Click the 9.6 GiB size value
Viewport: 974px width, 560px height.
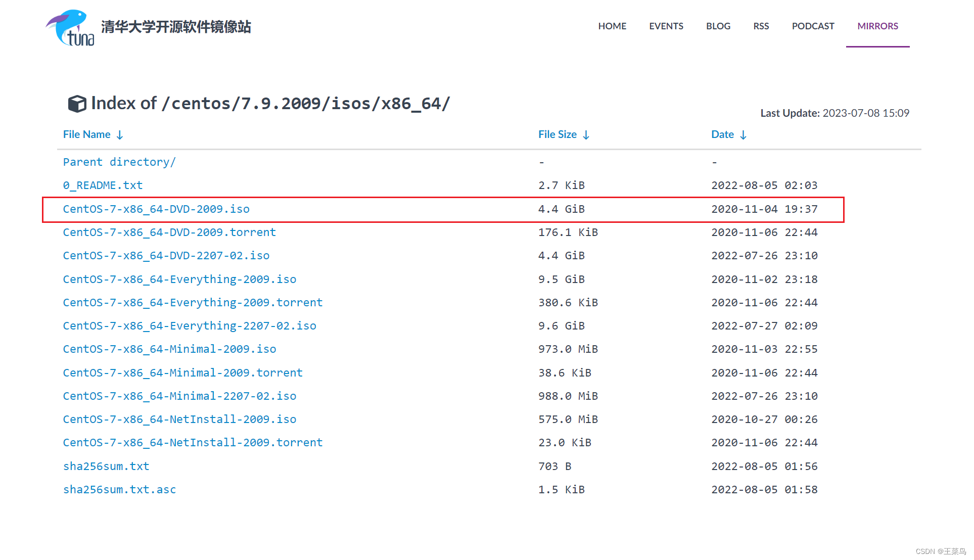click(x=562, y=326)
